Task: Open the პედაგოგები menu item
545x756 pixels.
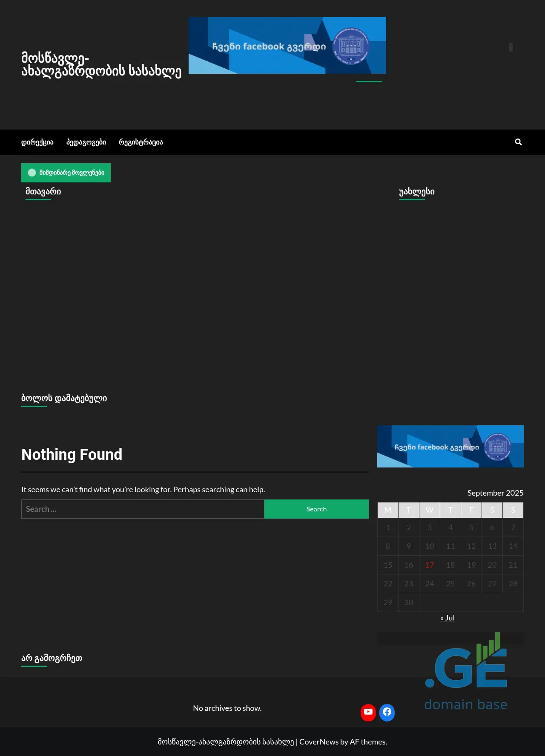Action: click(x=86, y=142)
